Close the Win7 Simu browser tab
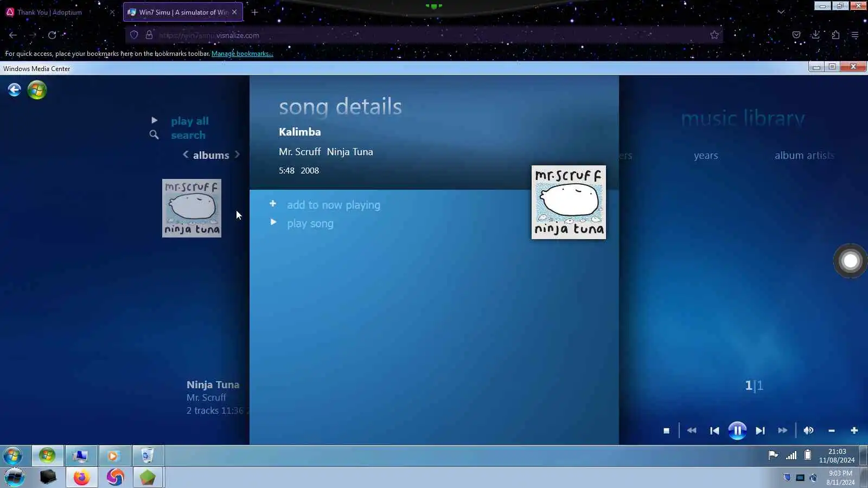 234,12
